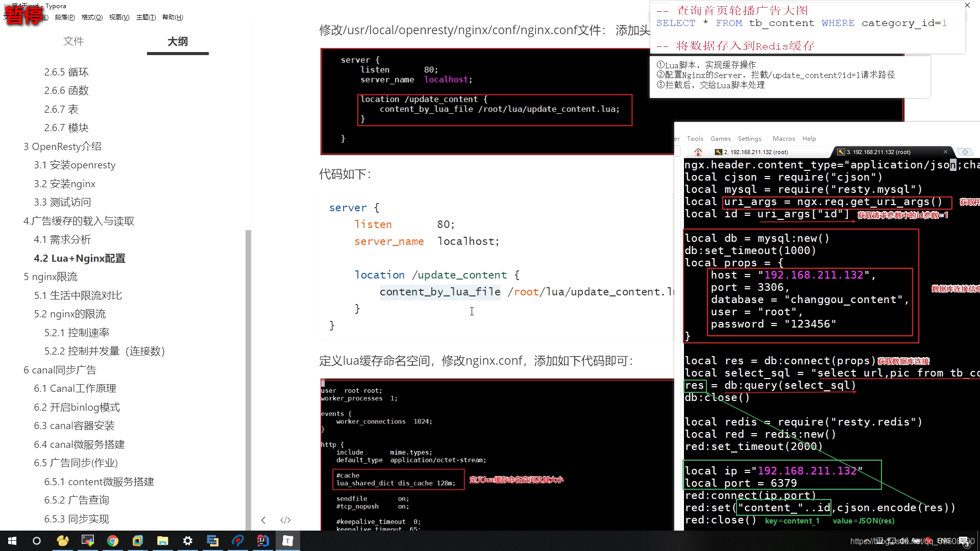This screenshot has width=980, height=551.
Task: Go to section 5.2 nginx的限流
Action: click(70, 314)
